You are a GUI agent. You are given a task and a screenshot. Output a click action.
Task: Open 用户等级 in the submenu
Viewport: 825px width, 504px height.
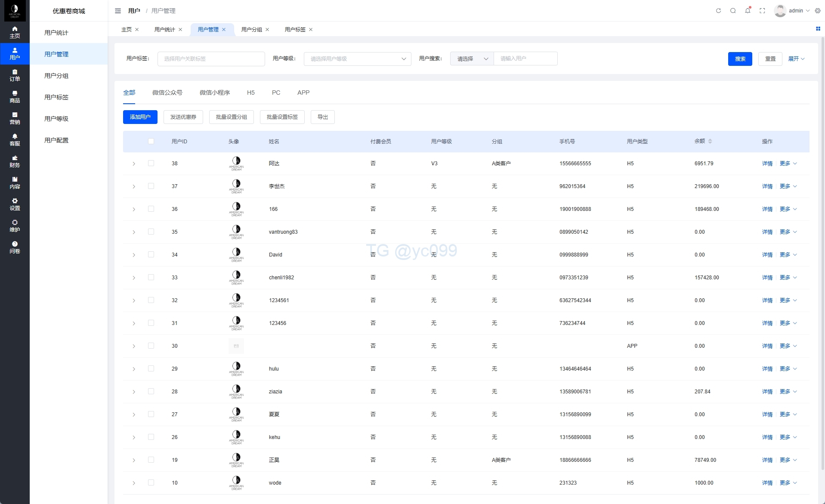pyautogui.click(x=56, y=119)
